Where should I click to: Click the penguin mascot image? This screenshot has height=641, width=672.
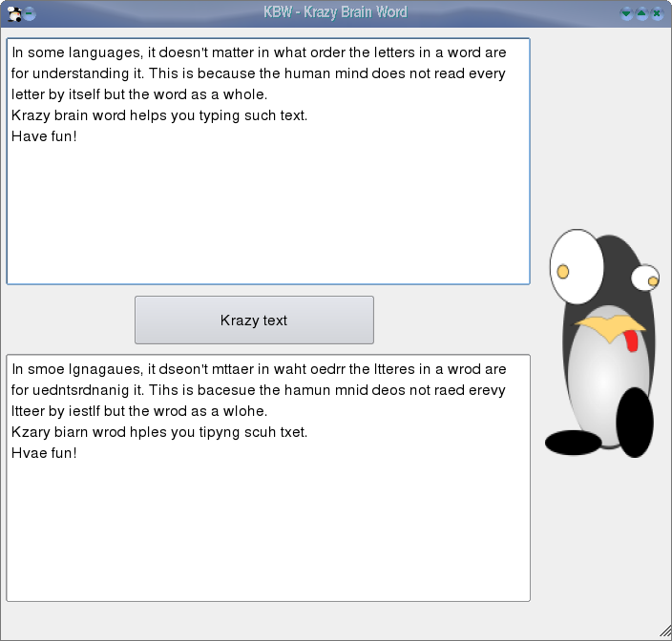point(602,343)
